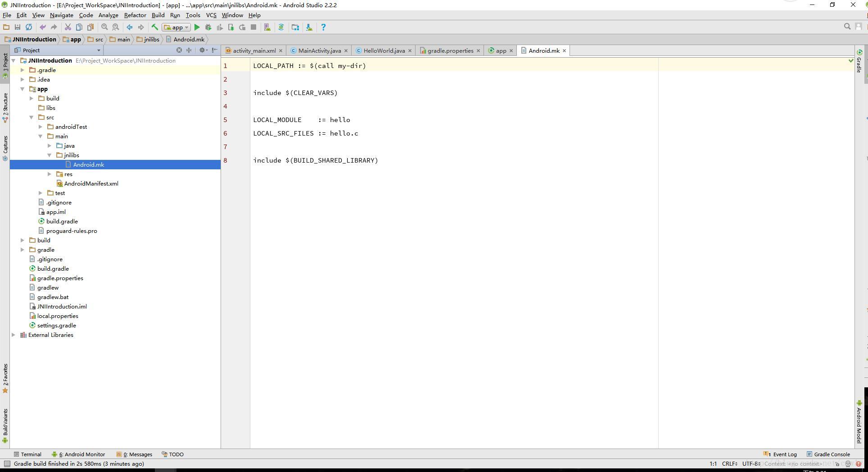Click the Forward navigation arrow
This screenshot has width=868, height=472.
click(x=141, y=27)
